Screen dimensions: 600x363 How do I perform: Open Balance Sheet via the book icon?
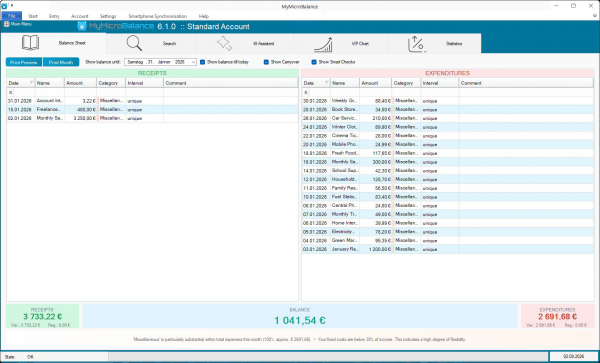click(30, 43)
